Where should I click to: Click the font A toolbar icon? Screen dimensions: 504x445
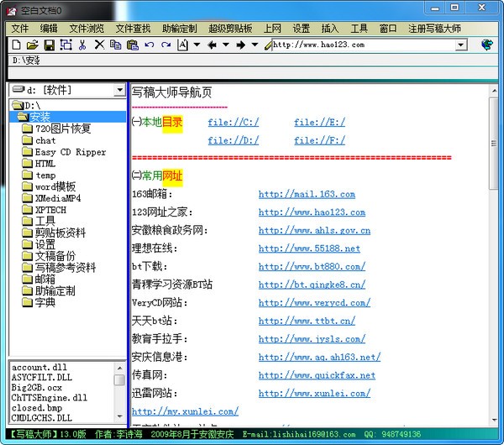click(x=182, y=44)
